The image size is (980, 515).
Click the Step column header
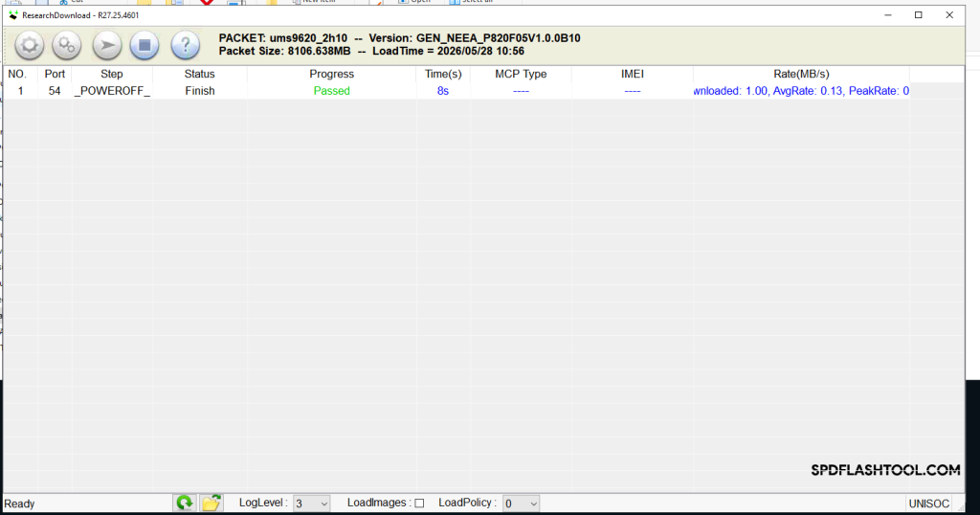coord(112,74)
